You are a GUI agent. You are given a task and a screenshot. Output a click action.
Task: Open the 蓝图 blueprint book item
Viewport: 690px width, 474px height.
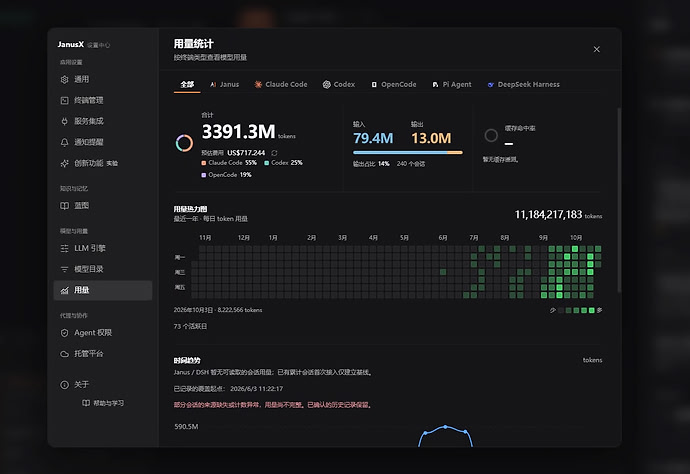pyautogui.click(x=103, y=206)
